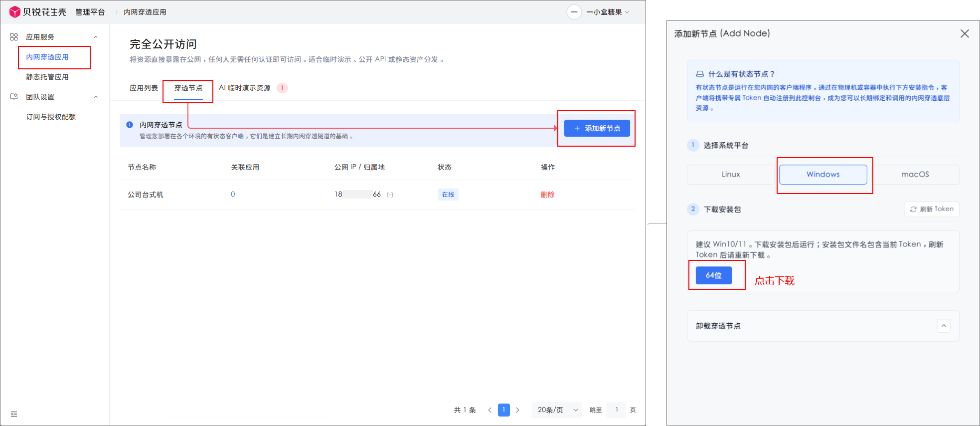Viewport: 980px width, 426px height.
Task: Open 静态托管应用 in the sidebar
Action: [47, 77]
